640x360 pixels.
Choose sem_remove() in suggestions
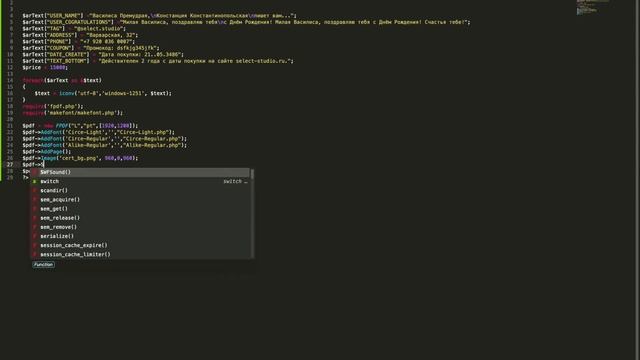pyautogui.click(x=141, y=227)
